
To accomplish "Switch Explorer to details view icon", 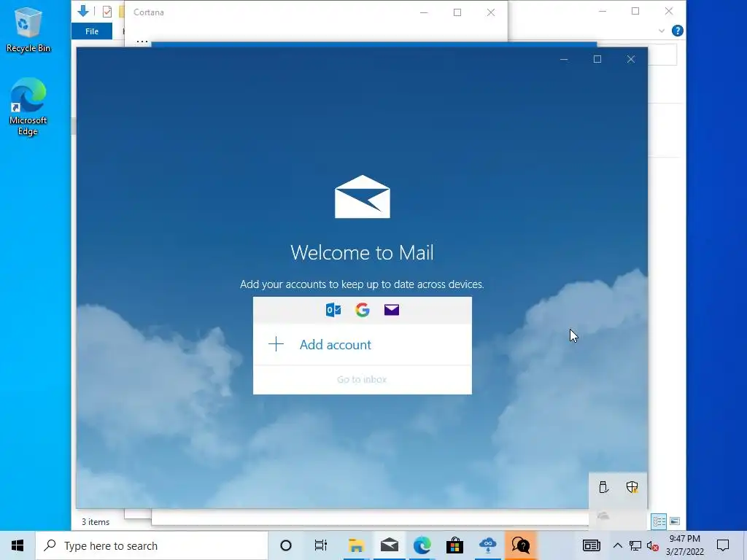I will [659, 521].
